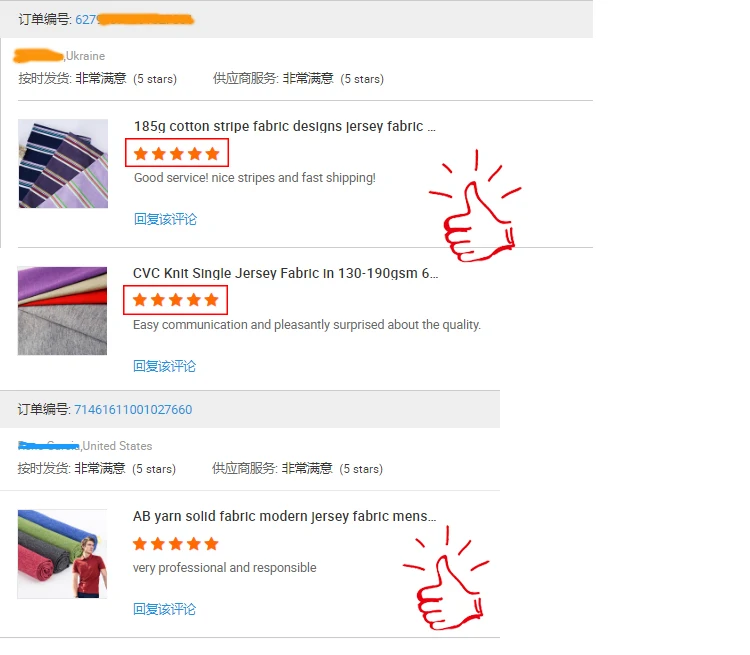Screen dimensions: 750x655
Task: Click the red thumbs-up beside stripe fabric review
Action: coord(475,206)
